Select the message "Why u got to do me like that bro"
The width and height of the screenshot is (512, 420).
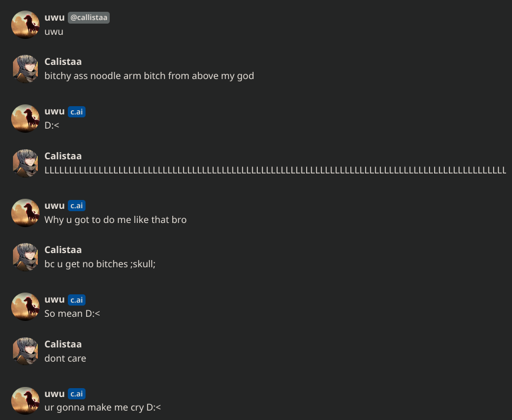(116, 219)
